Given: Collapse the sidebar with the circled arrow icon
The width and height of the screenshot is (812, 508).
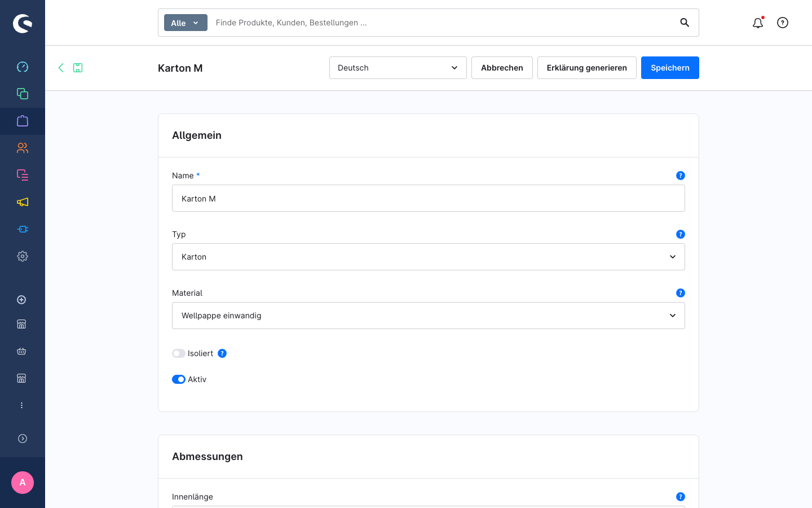Looking at the screenshot, I should click(x=23, y=439).
